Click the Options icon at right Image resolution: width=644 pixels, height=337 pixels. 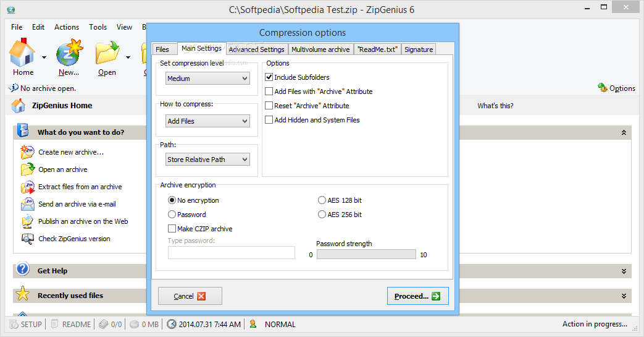(x=603, y=88)
